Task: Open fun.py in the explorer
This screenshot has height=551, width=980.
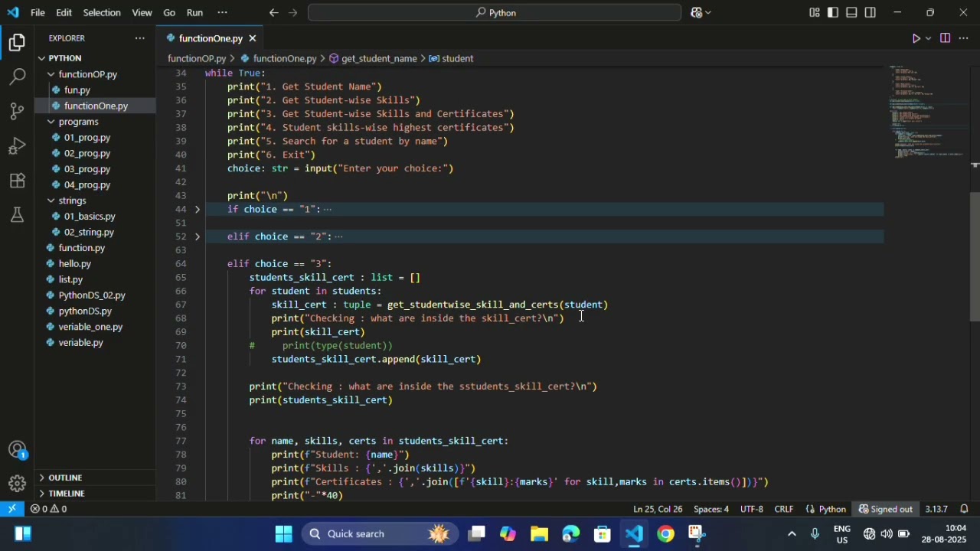Action: click(x=77, y=90)
